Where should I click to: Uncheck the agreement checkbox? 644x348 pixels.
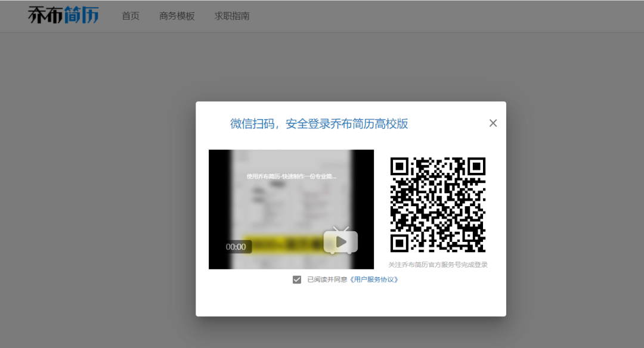pyautogui.click(x=297, y=279)
